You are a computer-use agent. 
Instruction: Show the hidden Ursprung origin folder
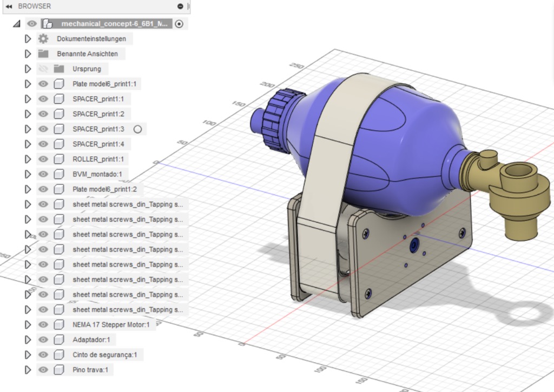tap(43, 69)
